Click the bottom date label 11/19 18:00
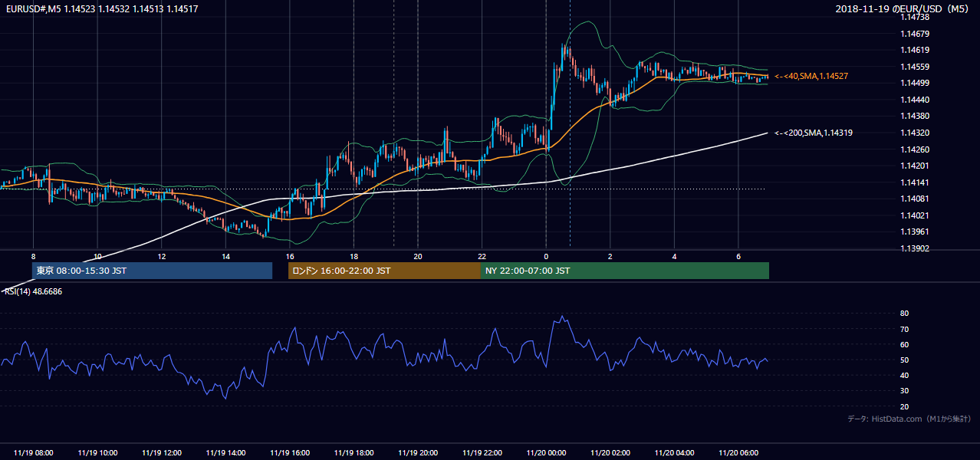Image resolution: width=980 pixels, height=460 pixels. click(354, 453)
